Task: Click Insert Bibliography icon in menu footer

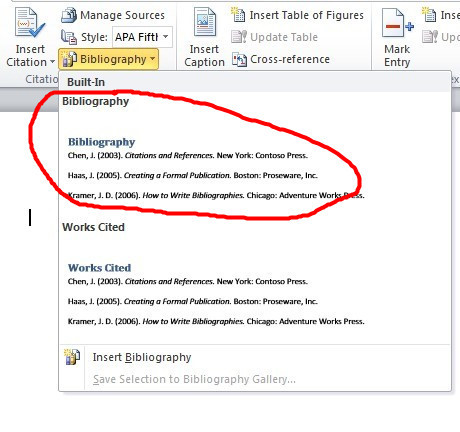Action: click(x=72, y=357)
